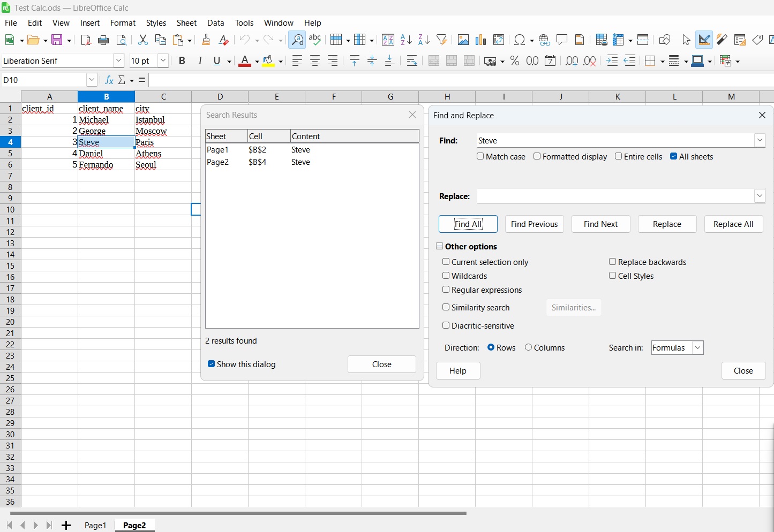Open the Data menu

(215, 23)
